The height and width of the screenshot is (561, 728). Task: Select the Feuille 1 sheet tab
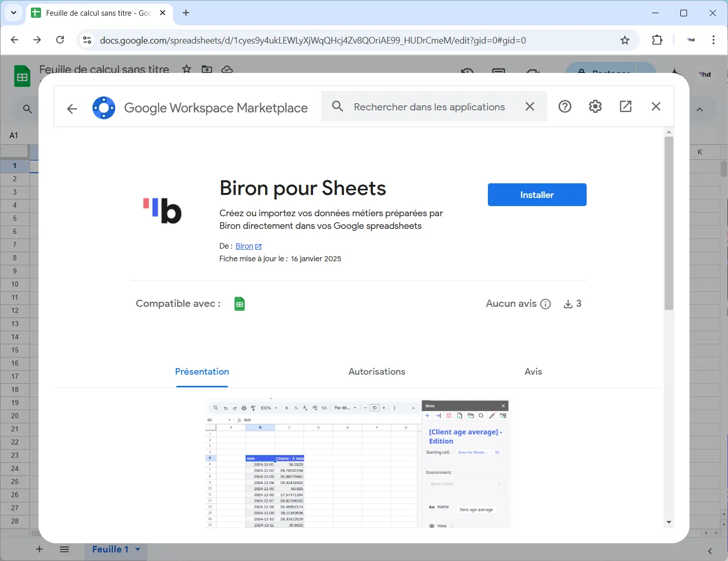coord(110,549)
